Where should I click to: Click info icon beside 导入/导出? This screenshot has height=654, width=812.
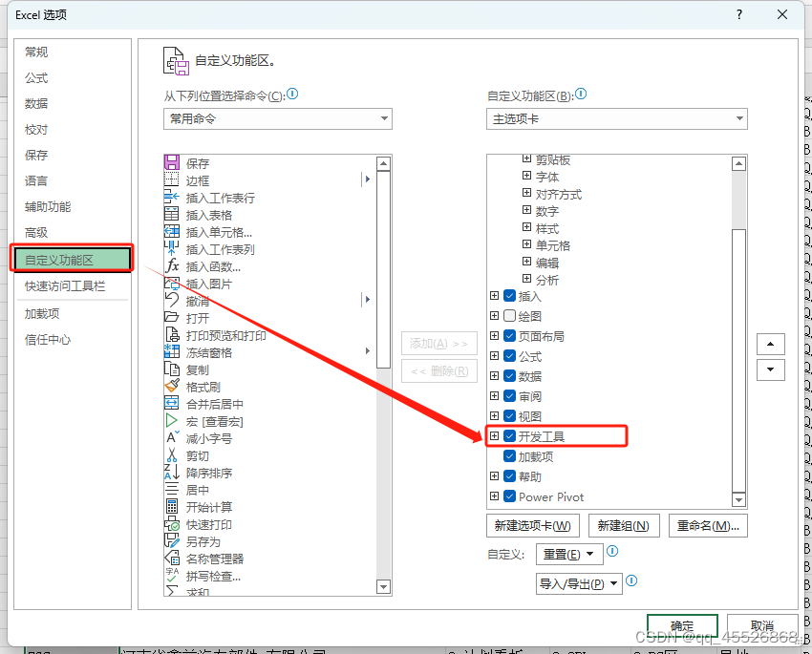coord(631,580)
